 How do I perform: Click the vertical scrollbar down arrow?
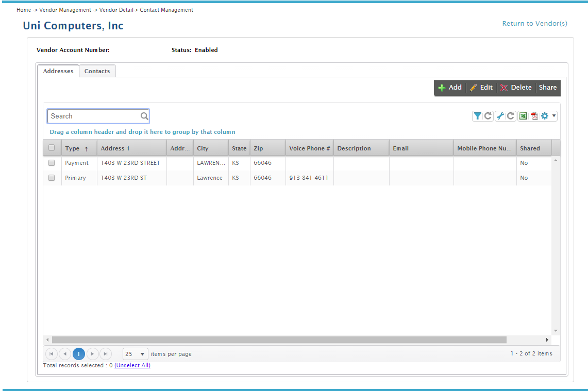(556, 331)
